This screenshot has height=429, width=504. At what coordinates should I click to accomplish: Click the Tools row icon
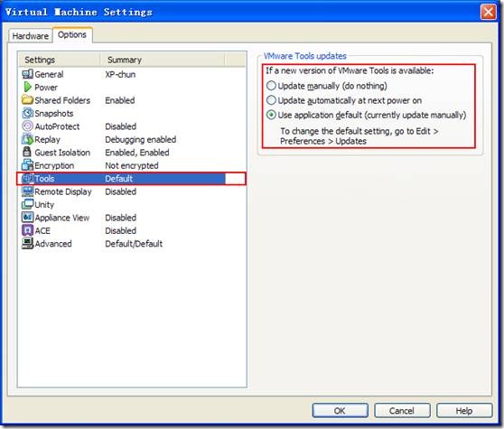(27, 178)
